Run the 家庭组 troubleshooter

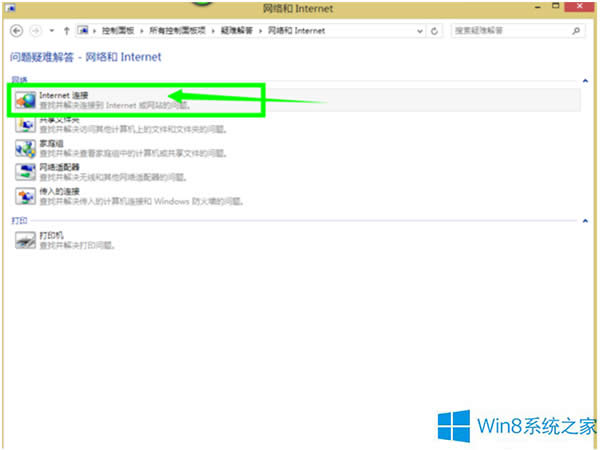51,144
